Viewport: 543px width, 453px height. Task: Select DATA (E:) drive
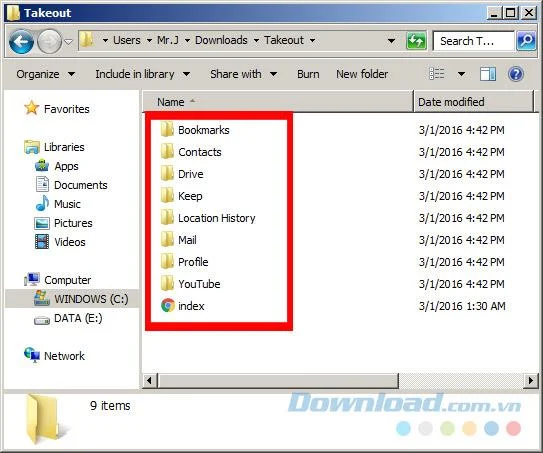point(68,318)
